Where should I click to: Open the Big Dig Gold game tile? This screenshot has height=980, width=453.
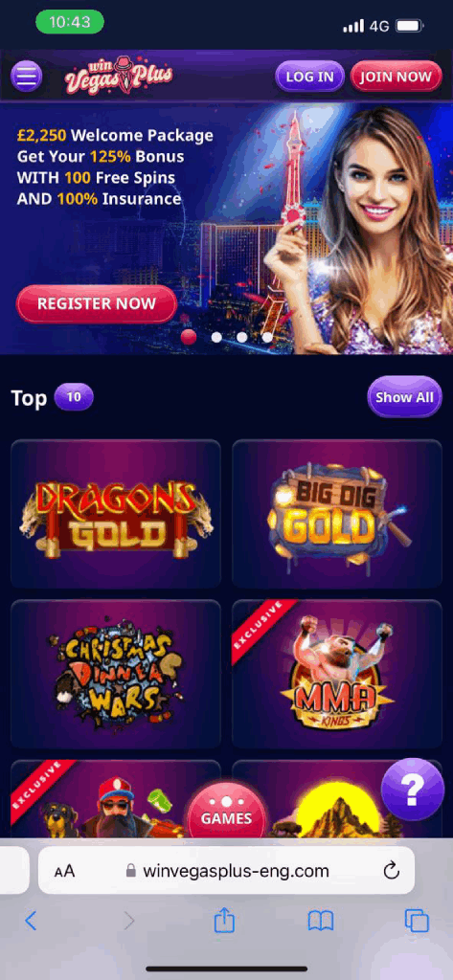(337, 514)
